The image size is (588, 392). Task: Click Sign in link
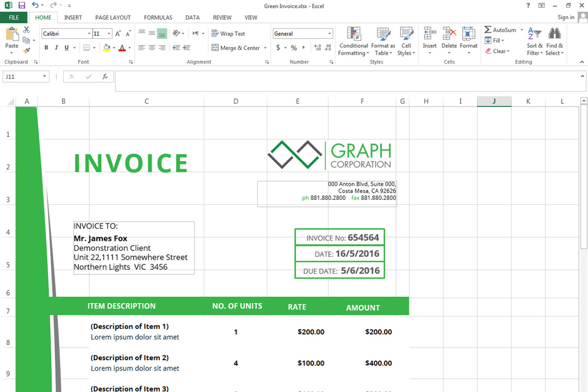[566, 18]
